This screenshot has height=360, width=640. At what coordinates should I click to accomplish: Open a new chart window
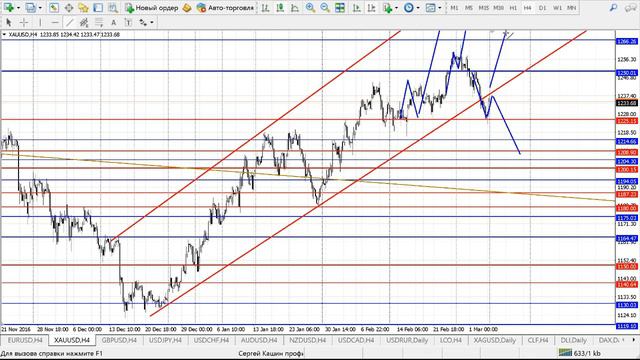pos(9,7)
